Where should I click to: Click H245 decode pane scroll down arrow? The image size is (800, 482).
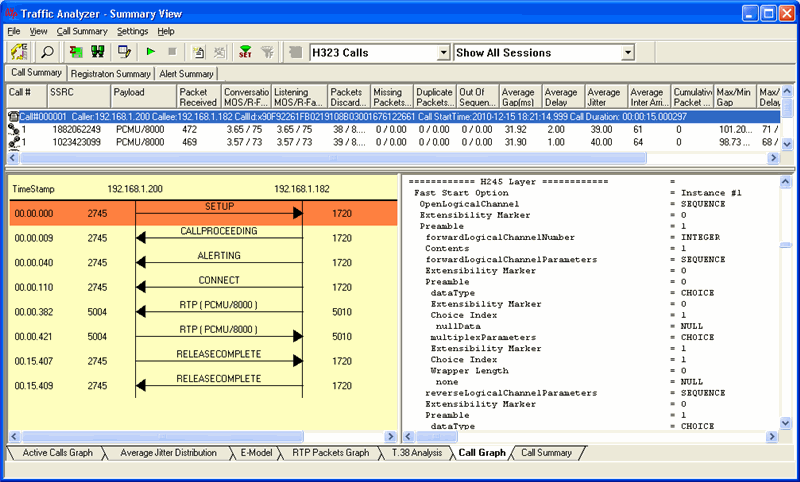(x=785, y=423)
